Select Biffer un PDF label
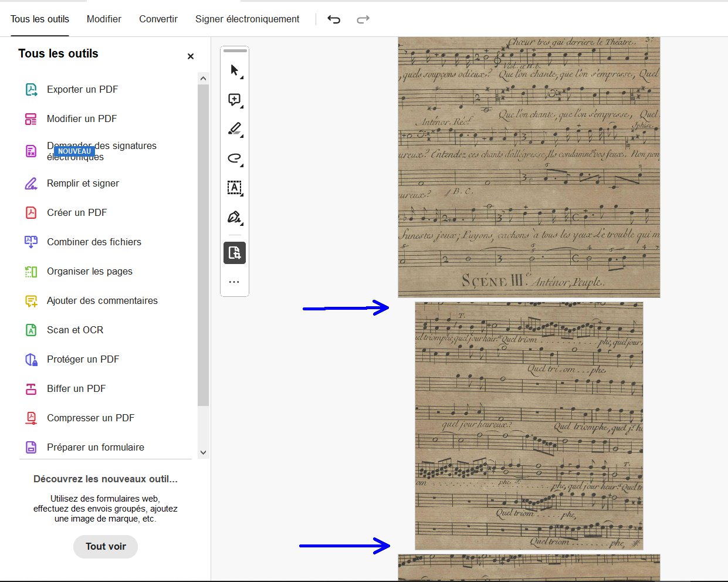The height and width of the screenshot is (582, 728). pyautogui.click(x=76, y=388)
